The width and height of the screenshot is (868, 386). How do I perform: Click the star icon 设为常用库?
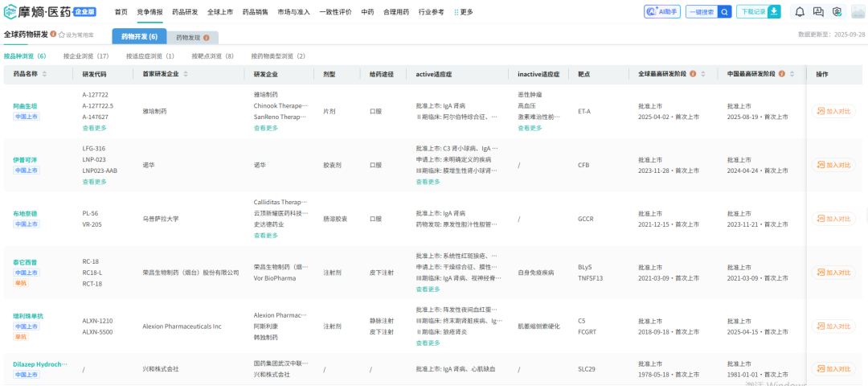point(61,35)
